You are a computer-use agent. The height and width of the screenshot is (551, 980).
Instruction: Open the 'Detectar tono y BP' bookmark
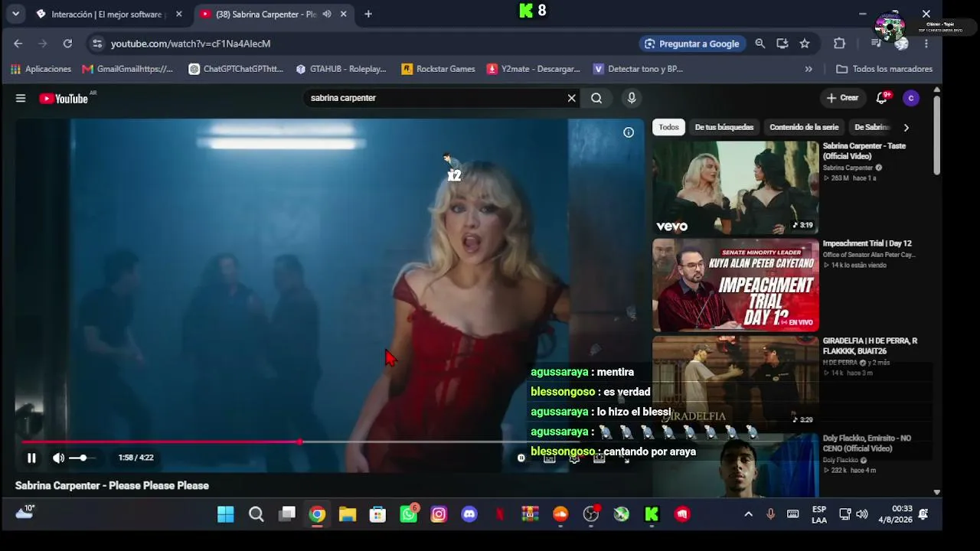(x=638, y=69)
